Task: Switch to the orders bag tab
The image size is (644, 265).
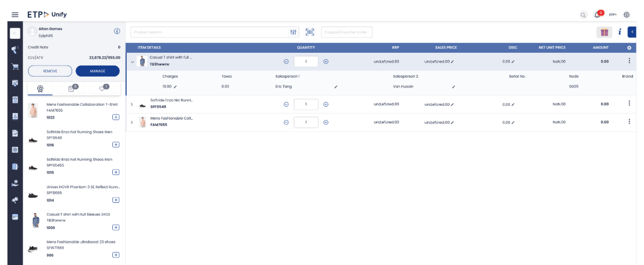Action: 72,89
